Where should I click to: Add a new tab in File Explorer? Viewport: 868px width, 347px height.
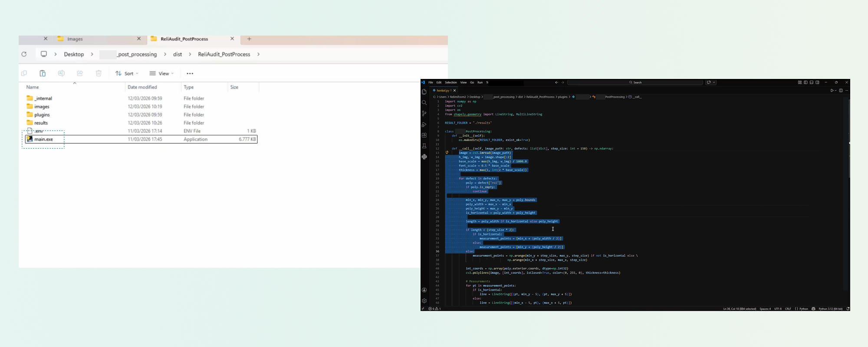coord(249,39)
